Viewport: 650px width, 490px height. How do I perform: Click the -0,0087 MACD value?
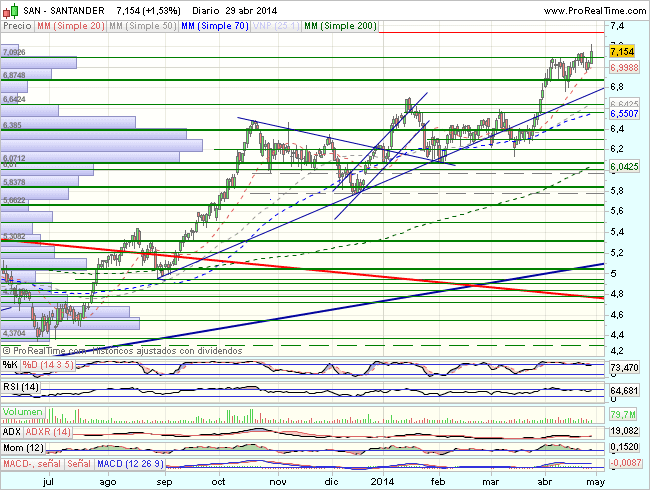626,463
